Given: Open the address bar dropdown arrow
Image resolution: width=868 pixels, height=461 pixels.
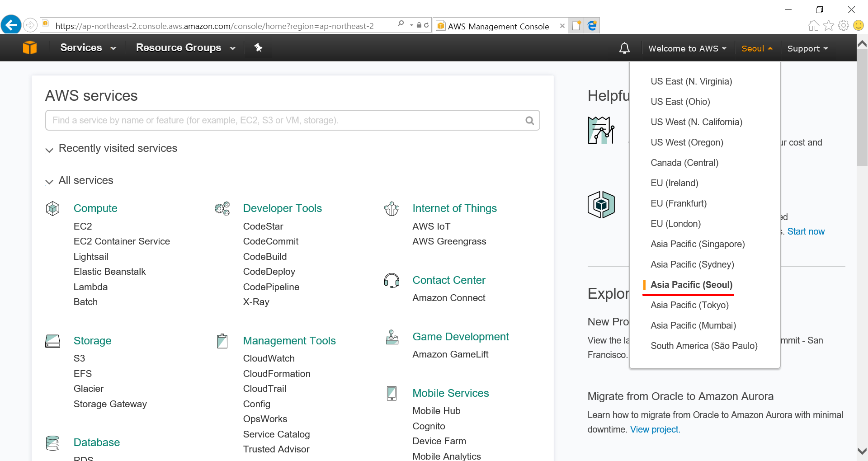Looking at the screenshot, I should point(411,25).
